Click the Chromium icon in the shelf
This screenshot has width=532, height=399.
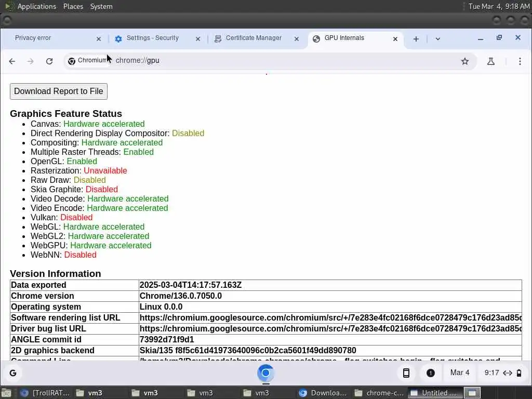pos(265,373)
